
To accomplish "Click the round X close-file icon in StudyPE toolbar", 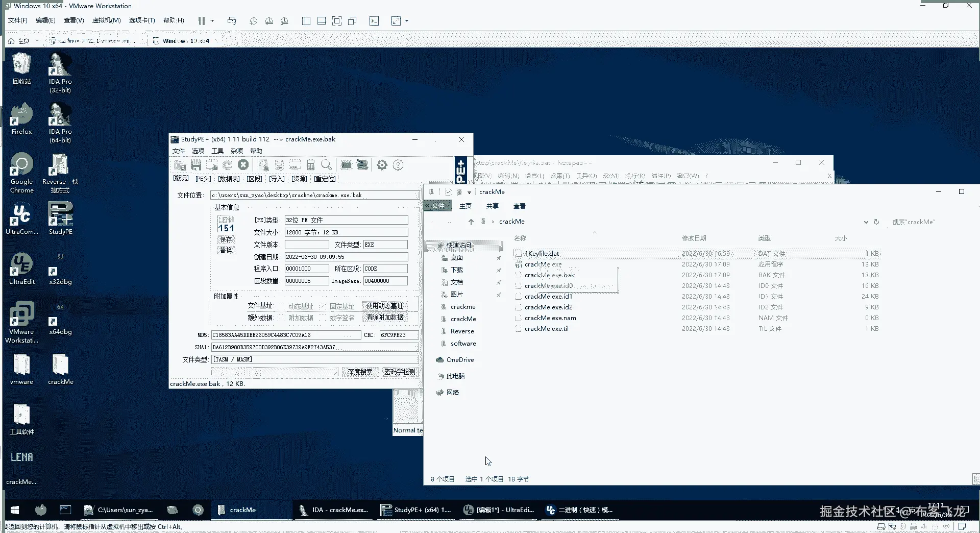I will pos(243,165).
